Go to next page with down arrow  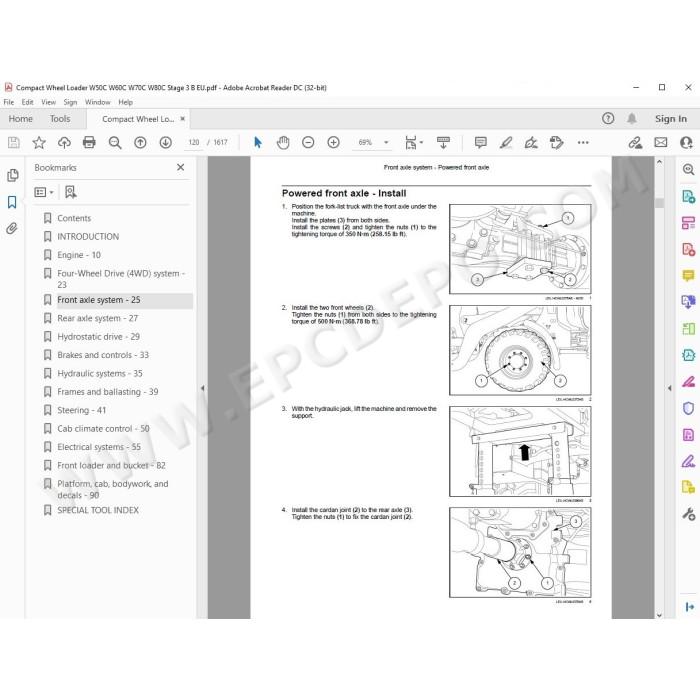[166, 142]
